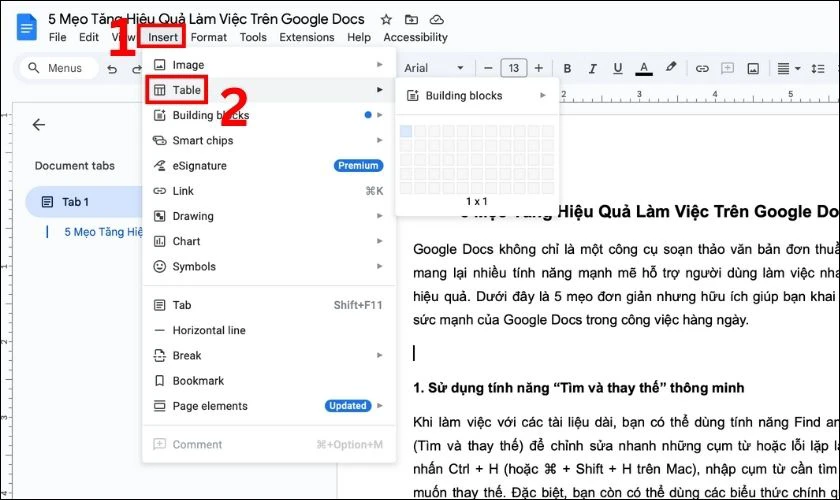Expand the Drawing submenu
Image resolution: width=840 pixels, height=500 pixels.
[x=269, y=216]
